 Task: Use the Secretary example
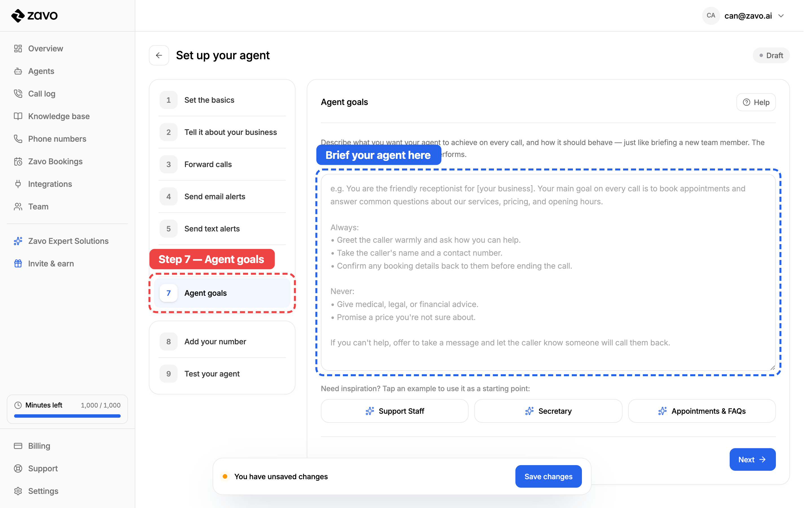(x=548, y=411)
